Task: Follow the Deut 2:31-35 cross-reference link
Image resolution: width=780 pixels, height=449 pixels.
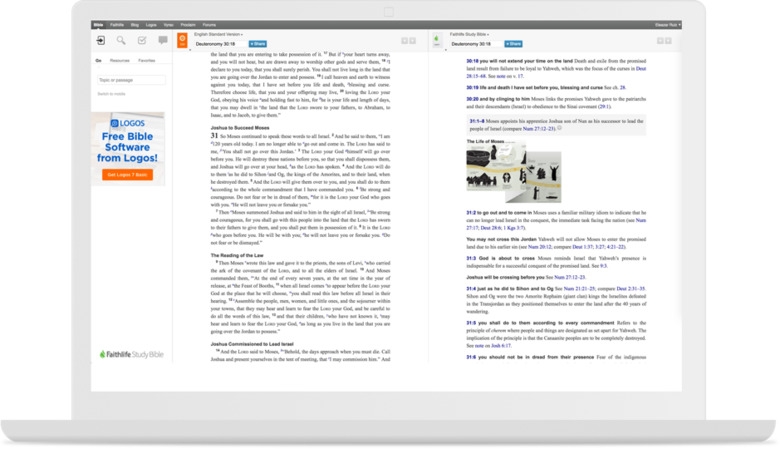Action: (630, 289)
